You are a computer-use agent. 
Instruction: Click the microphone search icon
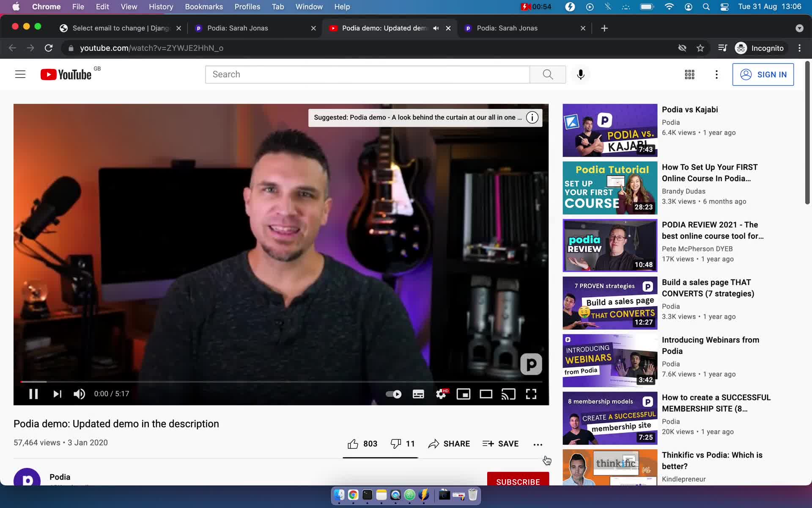(581, 74)
